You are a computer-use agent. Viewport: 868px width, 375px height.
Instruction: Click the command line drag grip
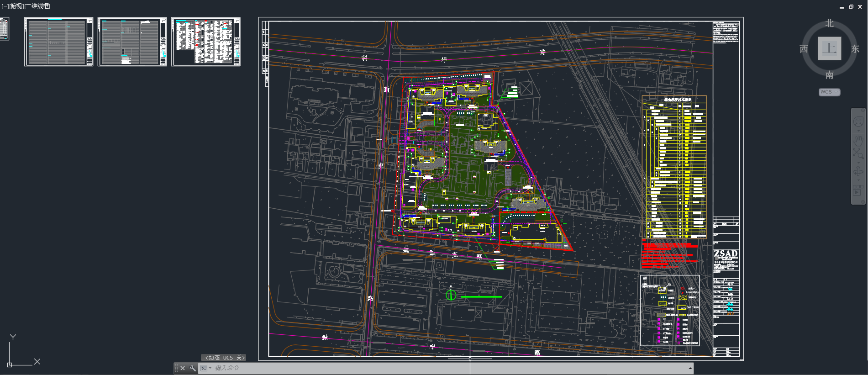pyautogui.click(x=176, y=368)
